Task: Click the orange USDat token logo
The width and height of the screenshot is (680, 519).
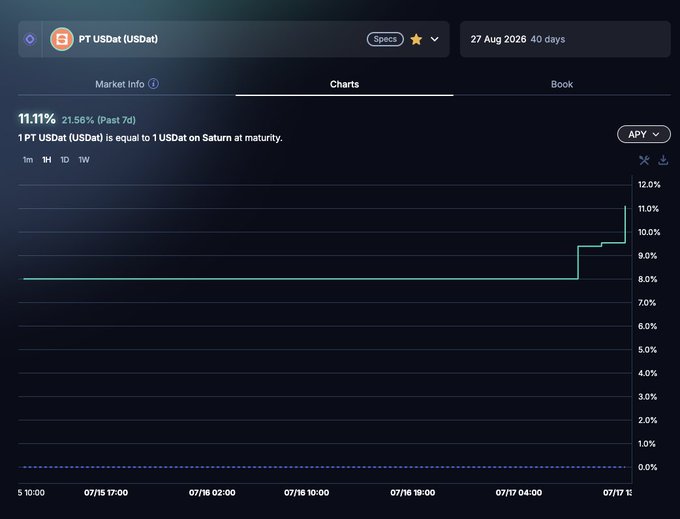Action: [62, 39]
